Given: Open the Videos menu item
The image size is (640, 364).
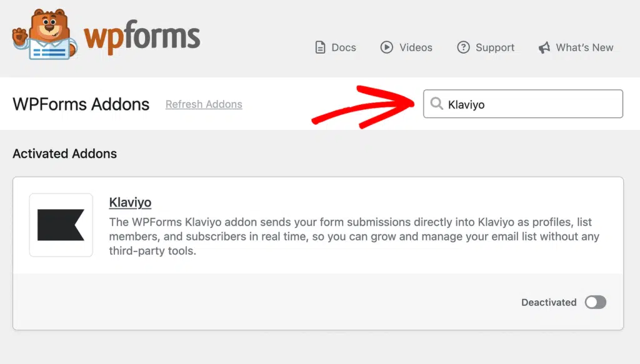Looking at the screenshot, I should [x=406, y=47].
